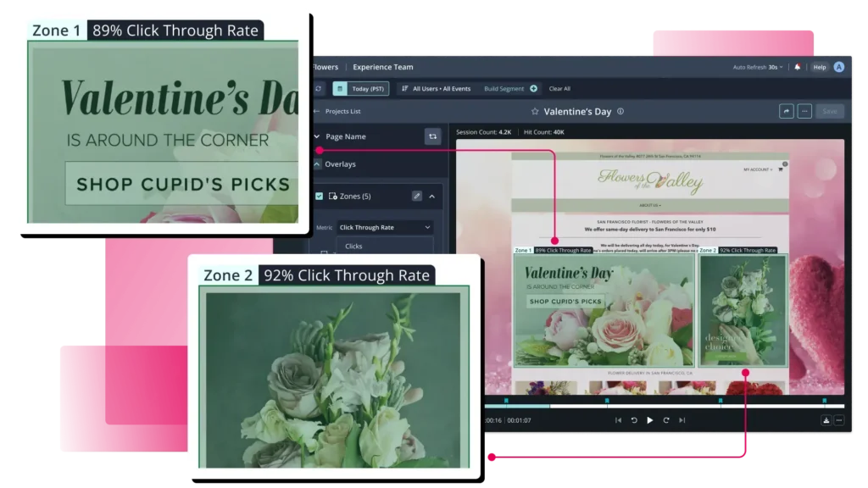
Task: Click the Hit Count: 40K text
Action: pos(543,132)
